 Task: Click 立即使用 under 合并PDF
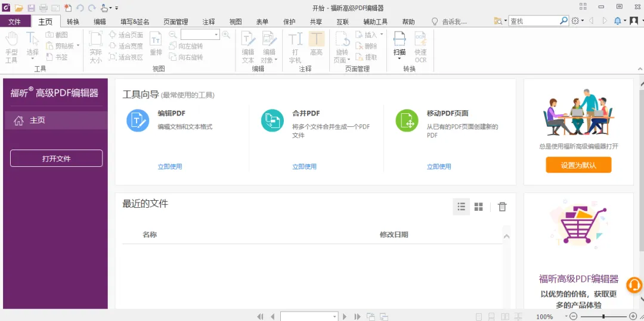coord(304,166)
